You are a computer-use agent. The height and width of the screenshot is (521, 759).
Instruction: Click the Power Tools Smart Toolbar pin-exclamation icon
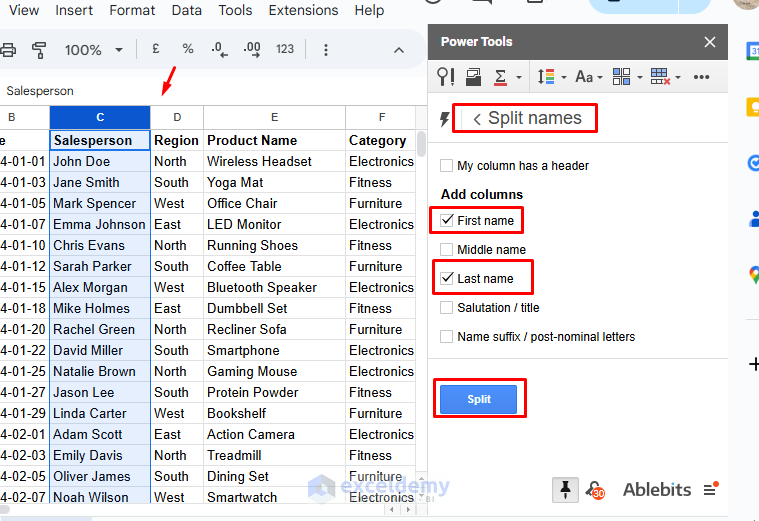click(445, 77)
